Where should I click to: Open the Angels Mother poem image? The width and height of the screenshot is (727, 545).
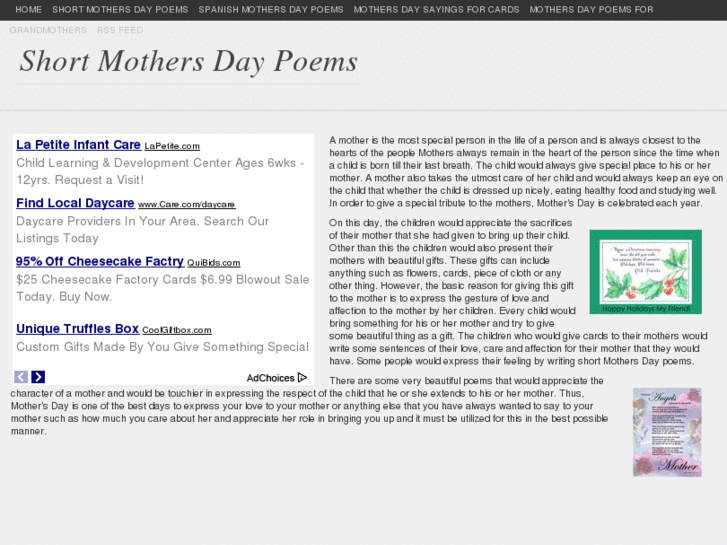click(x=667, y=432)
